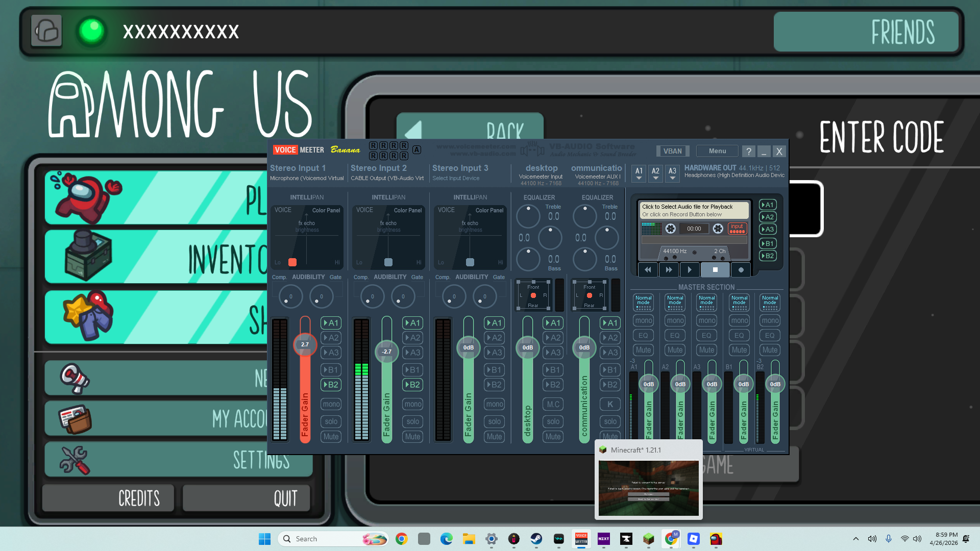Toggle A1 routing on Stereo Input 1
The width and height of the screenshot is (980, 551).
pyautogui.click(x=331, y=323)
